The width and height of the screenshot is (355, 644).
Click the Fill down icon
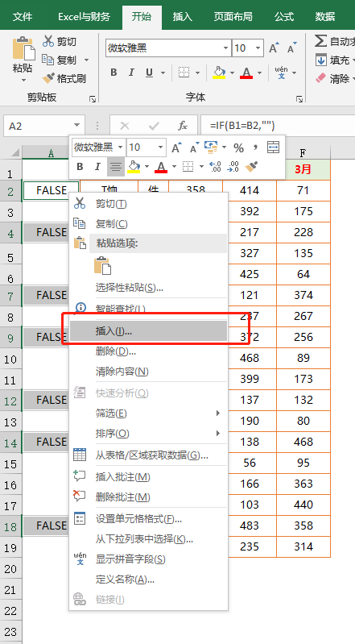(x=320, y=60)
